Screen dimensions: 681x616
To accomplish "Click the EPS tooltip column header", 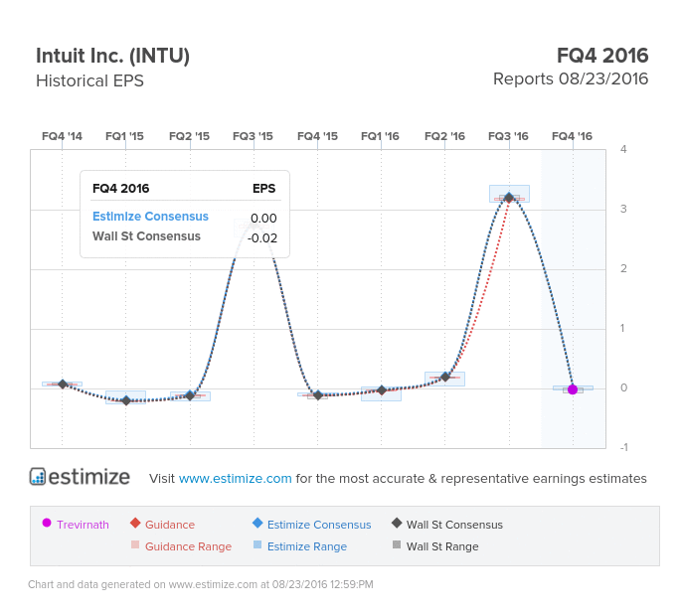I will click(x=264, y=189).
